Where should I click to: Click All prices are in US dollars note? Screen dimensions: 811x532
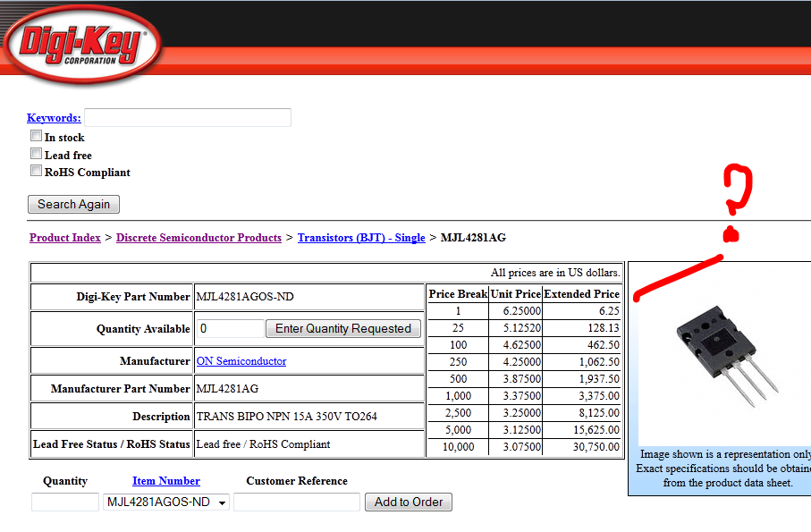pyautogui.click(x=555, y=273)
